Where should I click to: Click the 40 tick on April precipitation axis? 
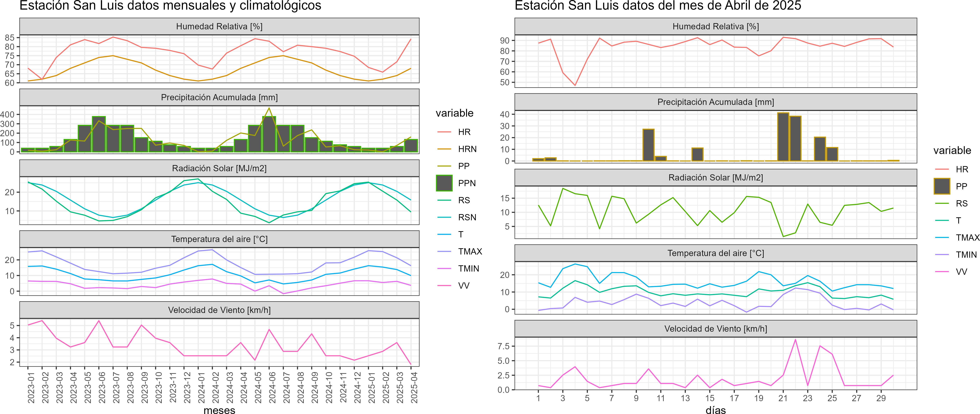pyautogui.click(x=505, y=114)
